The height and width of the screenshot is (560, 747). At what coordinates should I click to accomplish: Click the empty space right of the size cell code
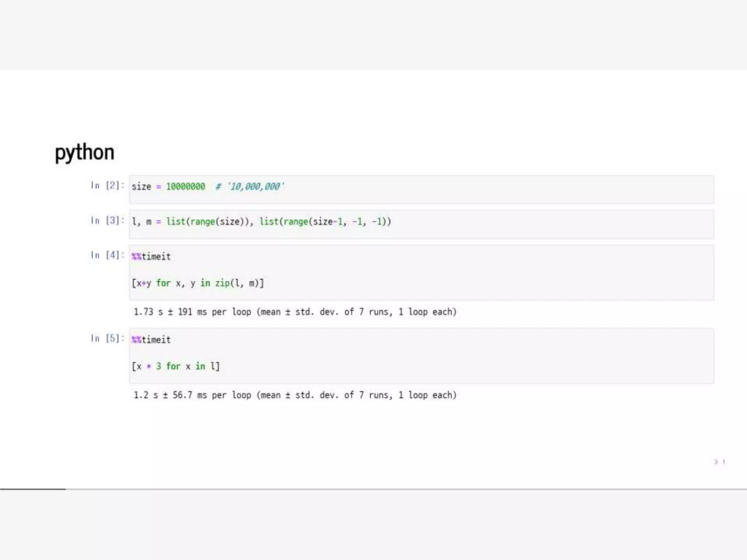(x=511, y=190)
